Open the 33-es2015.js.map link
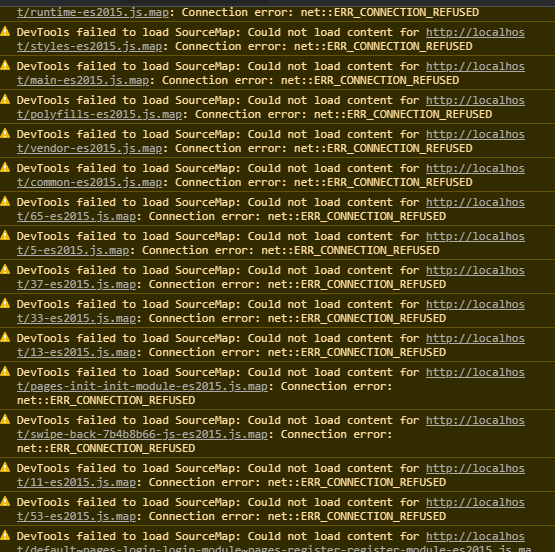Viewport: 555px width, 552px height. point(76,318)
